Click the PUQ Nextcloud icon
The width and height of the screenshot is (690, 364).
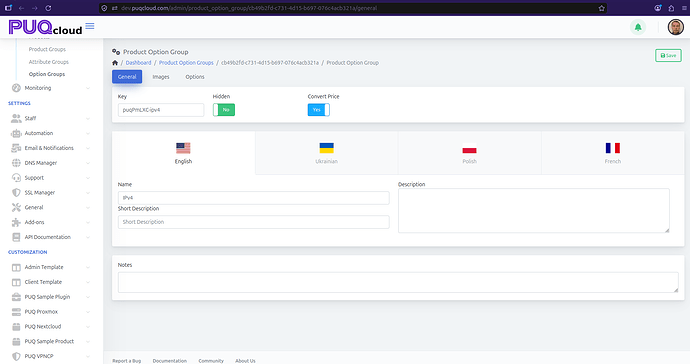tap(16, 327)
